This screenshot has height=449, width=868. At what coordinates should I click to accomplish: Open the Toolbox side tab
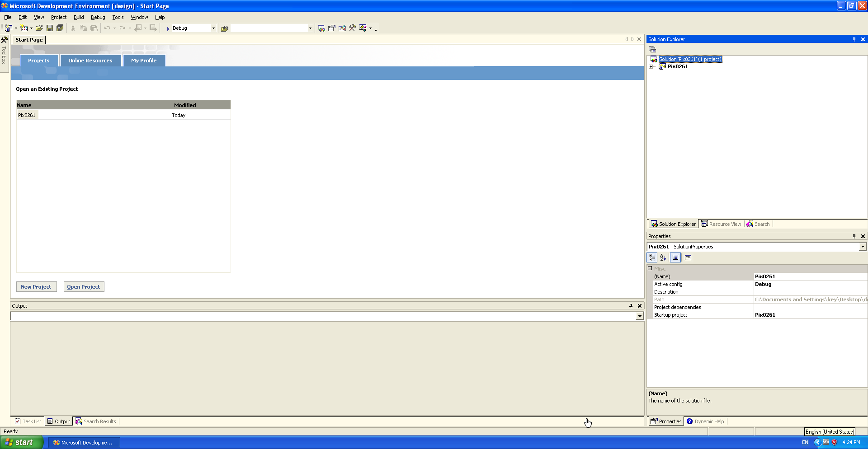[x=4, y=55]
